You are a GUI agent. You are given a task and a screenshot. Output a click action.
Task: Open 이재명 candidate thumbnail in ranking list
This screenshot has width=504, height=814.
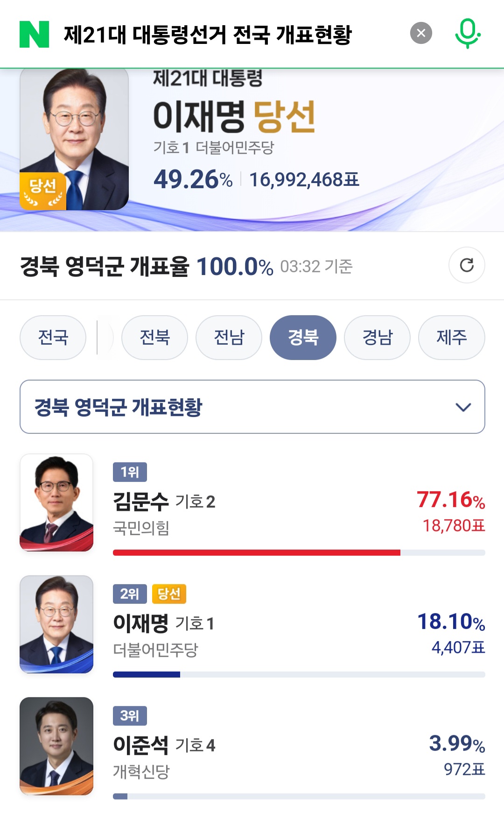(x=56, y=624)
